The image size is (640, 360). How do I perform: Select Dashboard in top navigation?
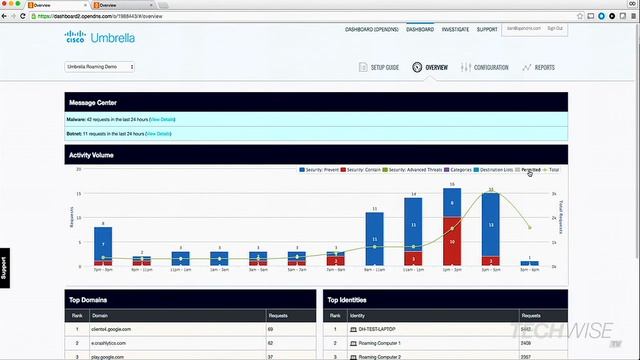(420, 29)
